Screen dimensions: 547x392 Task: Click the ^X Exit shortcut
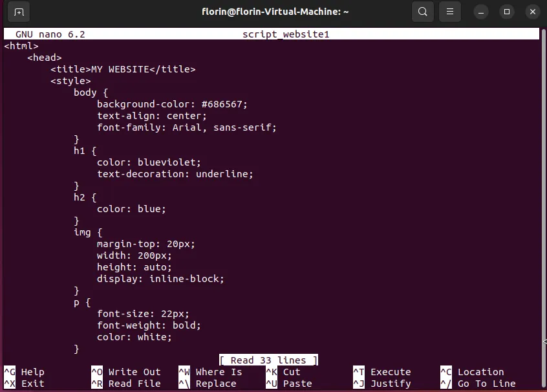[x=25, y=384]
